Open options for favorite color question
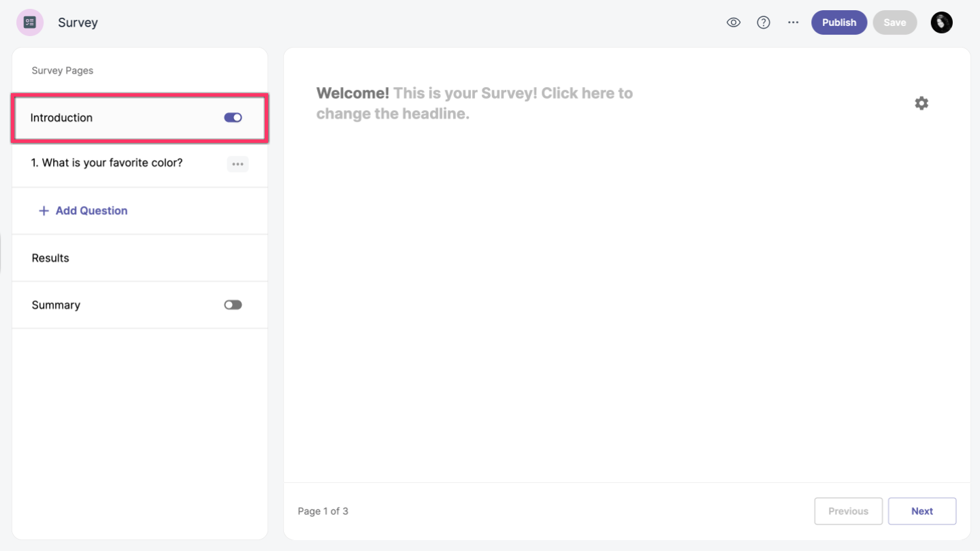 click(238, 164)
